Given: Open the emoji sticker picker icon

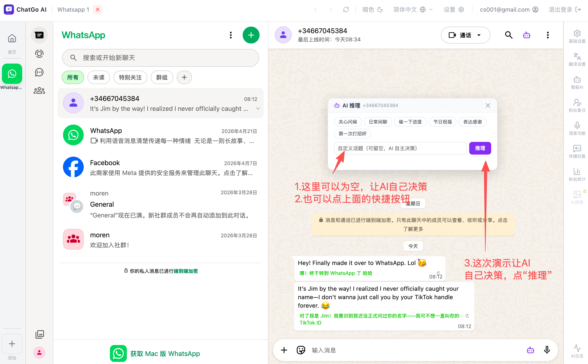Looking at the screenshot, I should click(301, 350).
